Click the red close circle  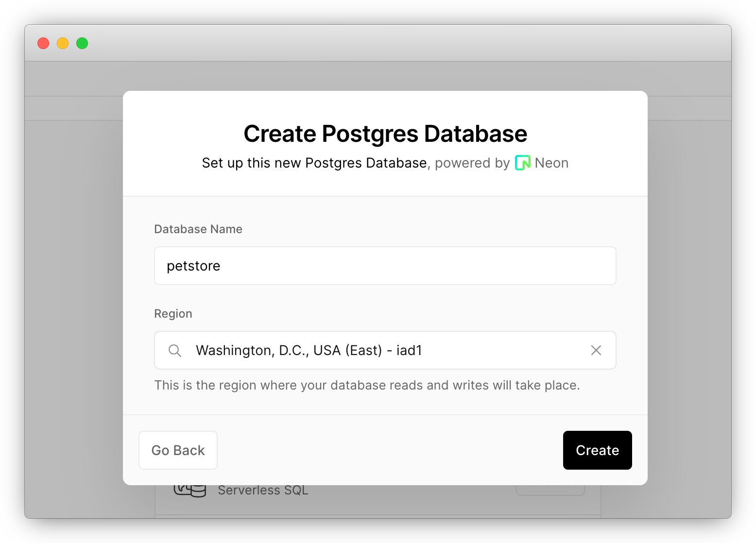(43, 43)
